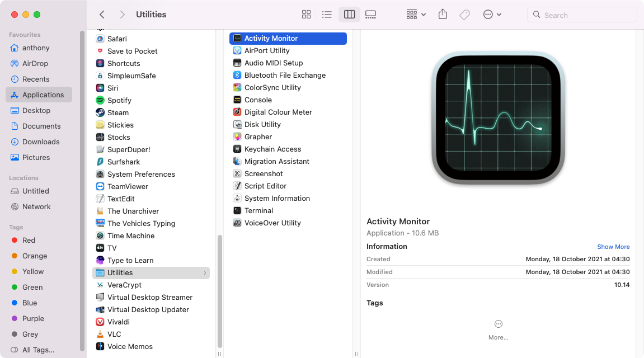Select the Time Machine icon
Image resolution: width=644 pixels, height=358 pixels.
coord(100,235)
